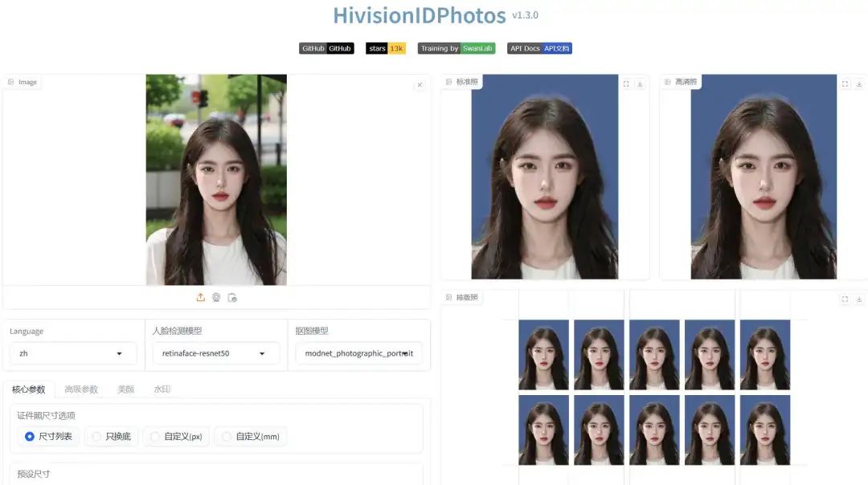Open the API Docs badge link
The width and height of the screenshot is (868, 485).
click(540, 48)
